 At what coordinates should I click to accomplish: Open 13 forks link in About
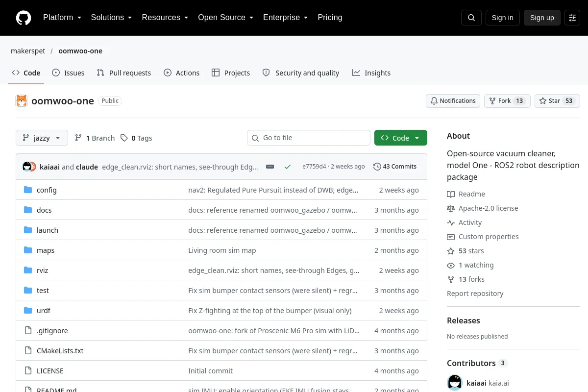coord(465,279)
